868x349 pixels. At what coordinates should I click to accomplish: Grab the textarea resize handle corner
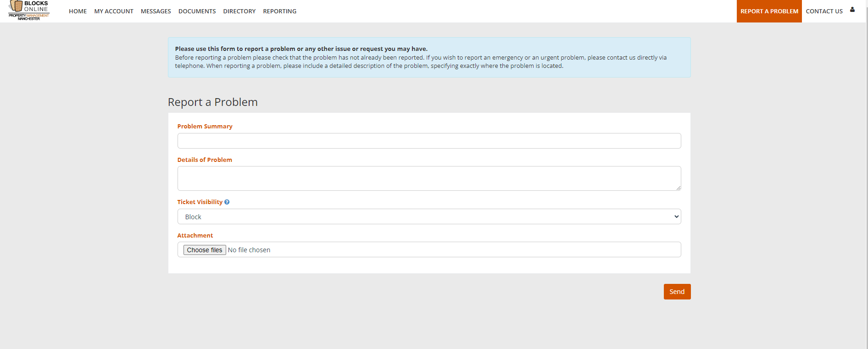(678, 188)
